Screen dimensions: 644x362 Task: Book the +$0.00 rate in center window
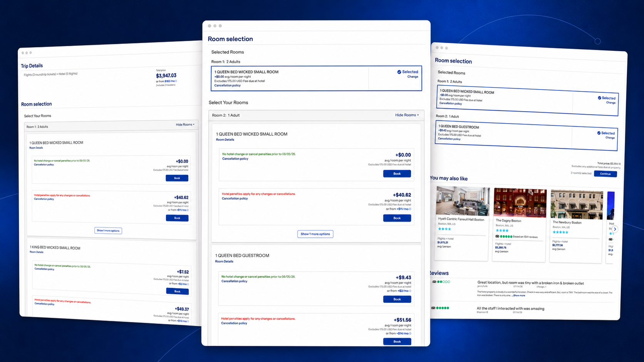coord(397,174)
